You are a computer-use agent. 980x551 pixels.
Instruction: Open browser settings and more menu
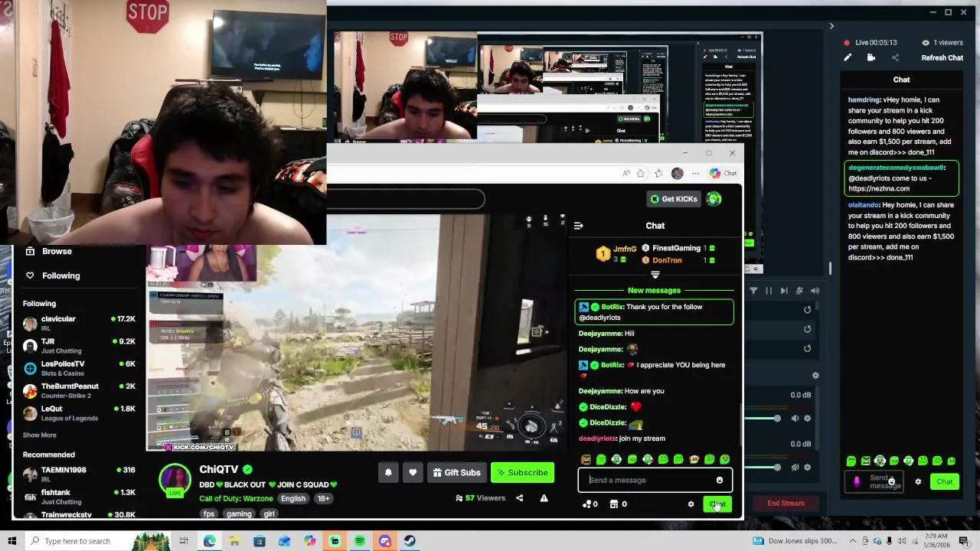point(695,174)
